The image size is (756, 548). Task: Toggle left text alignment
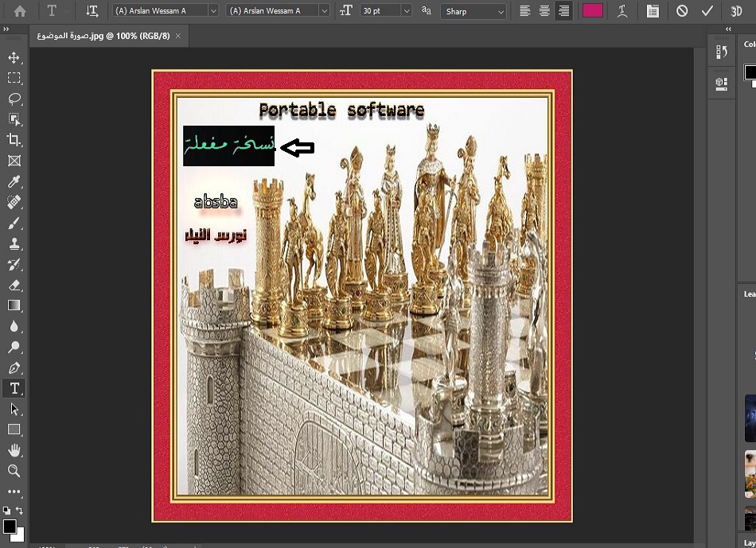(x=525, y=11)
